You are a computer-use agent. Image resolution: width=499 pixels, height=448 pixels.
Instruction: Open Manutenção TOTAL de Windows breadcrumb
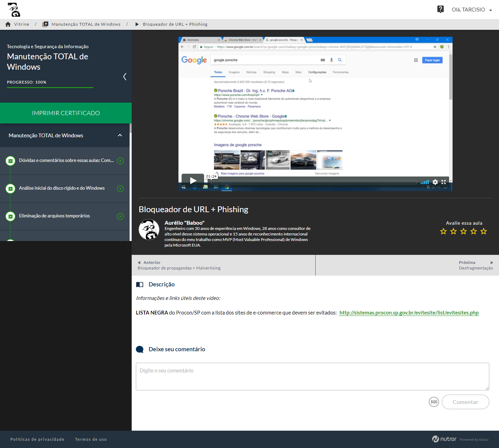point(86,24)
